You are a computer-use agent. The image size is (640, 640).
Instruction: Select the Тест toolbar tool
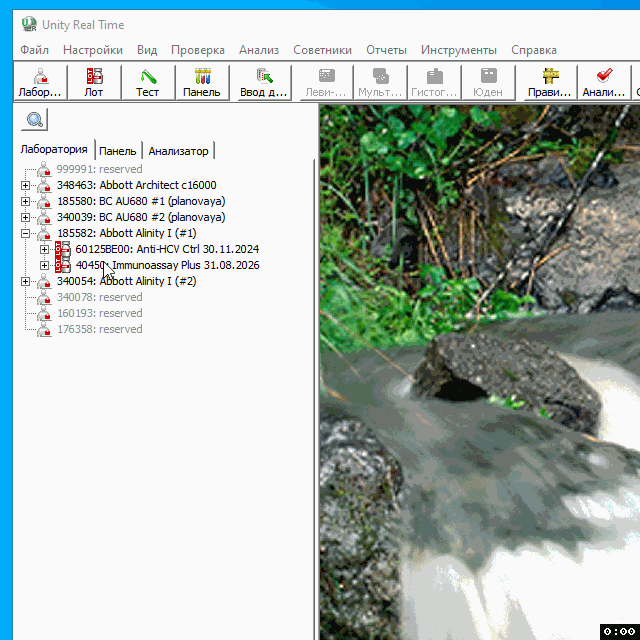(148, 82)
